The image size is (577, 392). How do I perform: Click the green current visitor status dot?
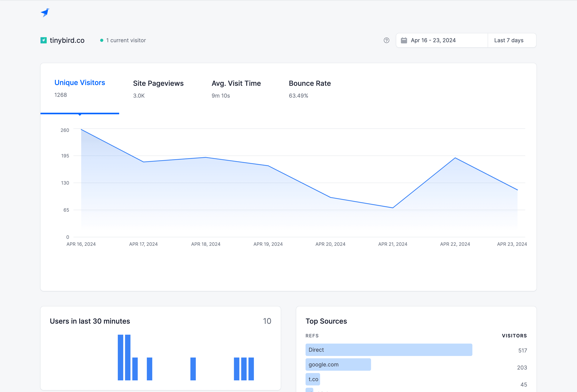(x=102, y=40)
